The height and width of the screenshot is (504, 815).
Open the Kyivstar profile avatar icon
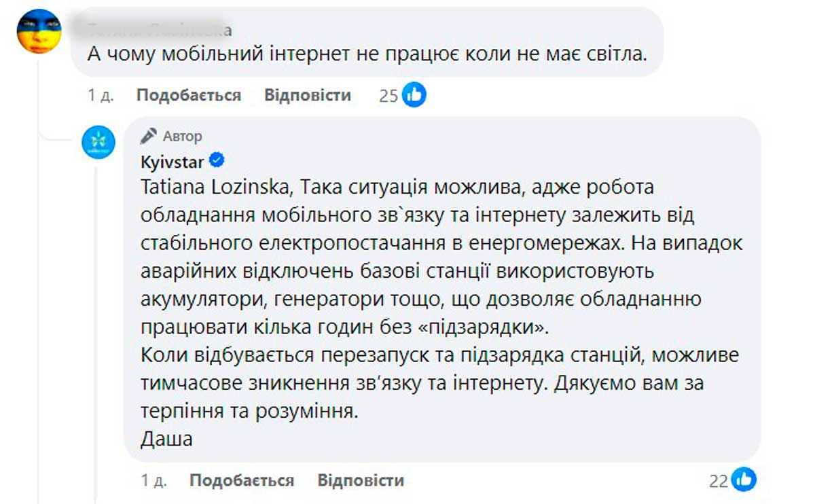[98, 143]
